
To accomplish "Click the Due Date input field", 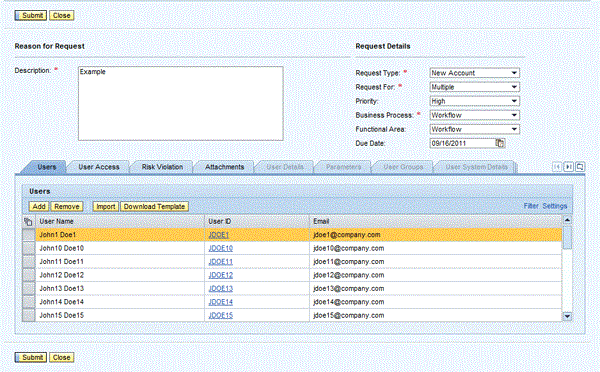I will point(463,144).
